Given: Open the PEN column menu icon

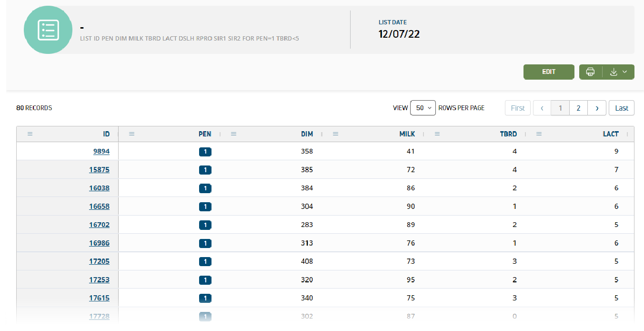Looking at the screenshot, I should click(x=132, y=134).
